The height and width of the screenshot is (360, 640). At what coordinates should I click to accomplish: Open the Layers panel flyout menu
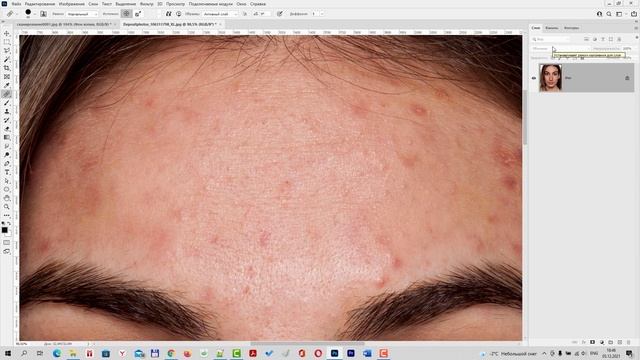[636, 28]
